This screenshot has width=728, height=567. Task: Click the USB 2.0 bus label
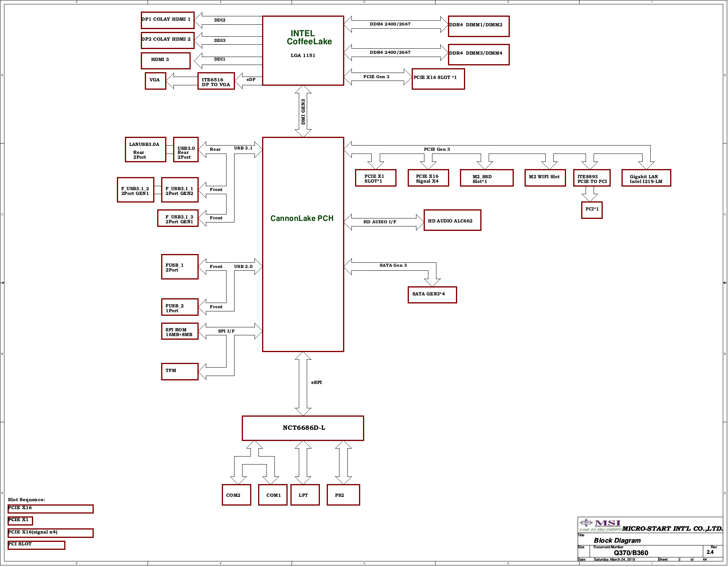[x=243, y=266]
